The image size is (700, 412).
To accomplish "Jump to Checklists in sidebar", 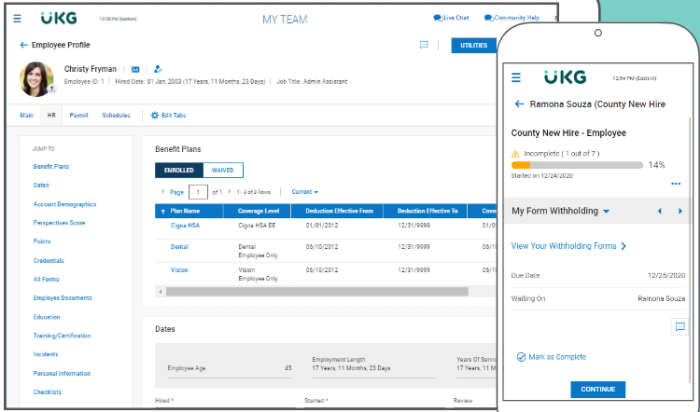I will point(47,392).
